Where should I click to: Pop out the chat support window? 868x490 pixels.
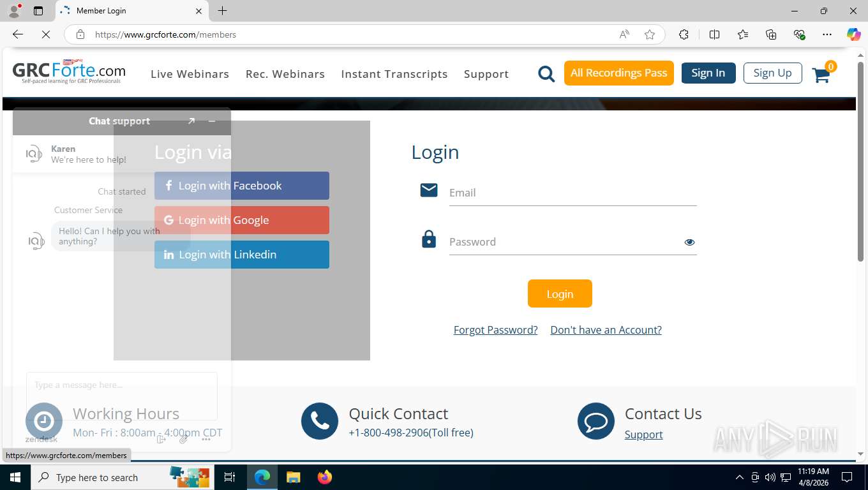click(191, 121)
